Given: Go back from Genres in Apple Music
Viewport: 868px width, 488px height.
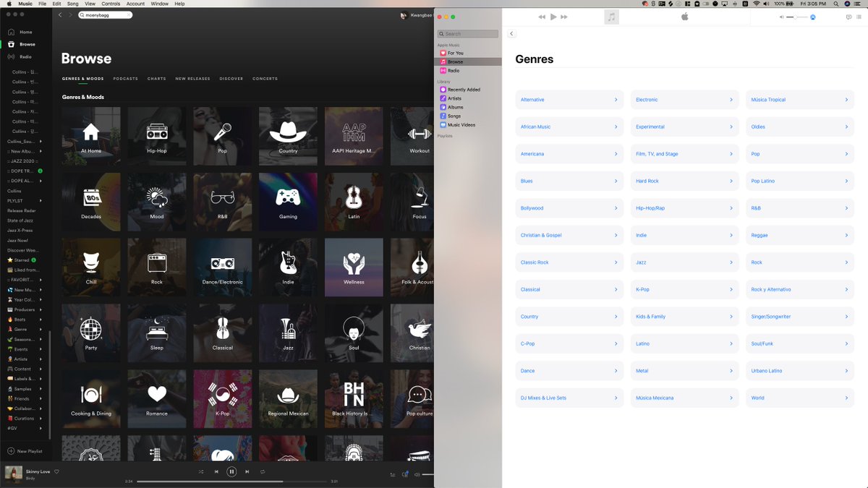Looking at the screenshot, I should [511, 33].
